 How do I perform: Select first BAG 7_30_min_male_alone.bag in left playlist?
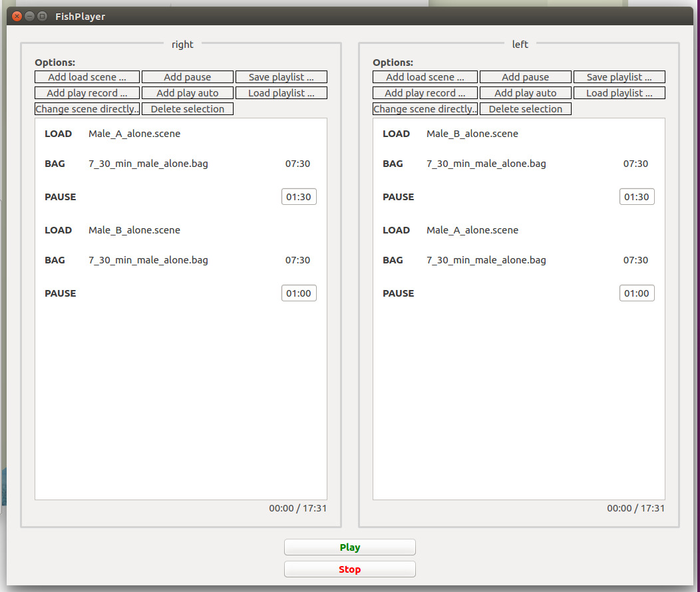pos(519,164)
